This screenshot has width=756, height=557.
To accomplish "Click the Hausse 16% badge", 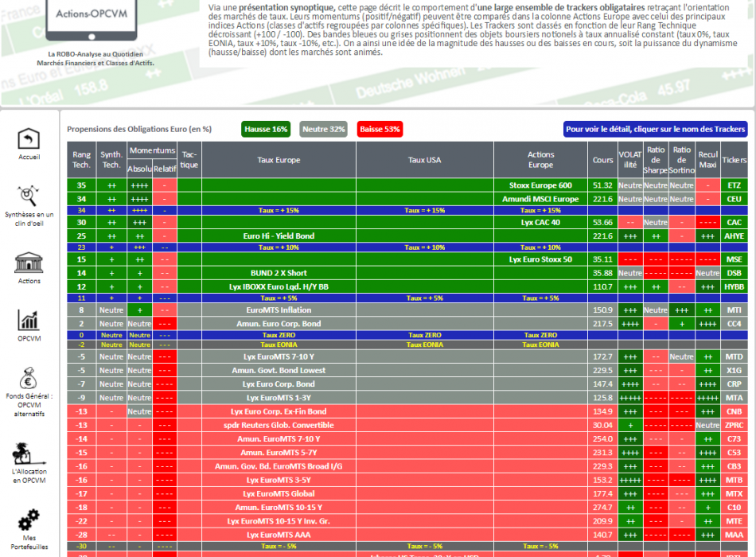I will [266, 129].
